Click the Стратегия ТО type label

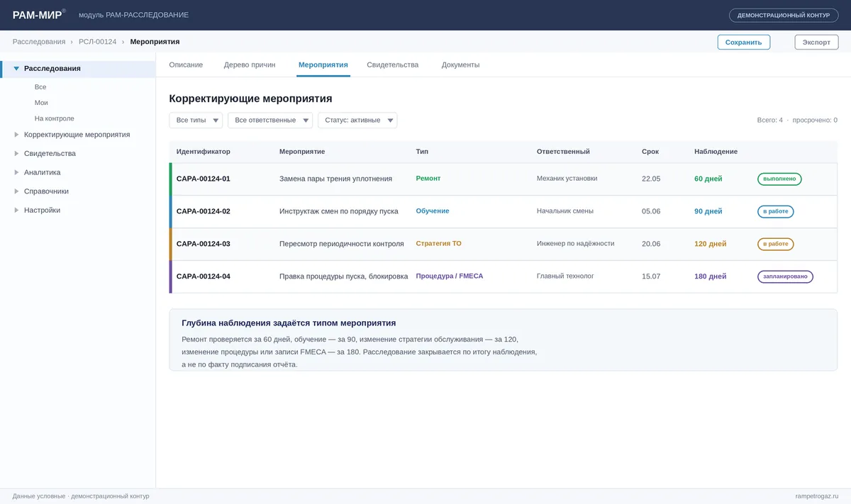click(x=438, y=244)
